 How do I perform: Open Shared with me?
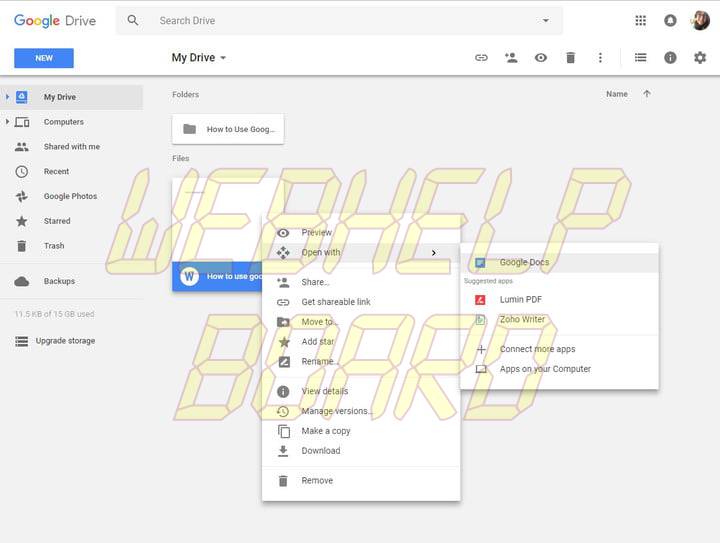pyautogui.click(x=72, y=147)
